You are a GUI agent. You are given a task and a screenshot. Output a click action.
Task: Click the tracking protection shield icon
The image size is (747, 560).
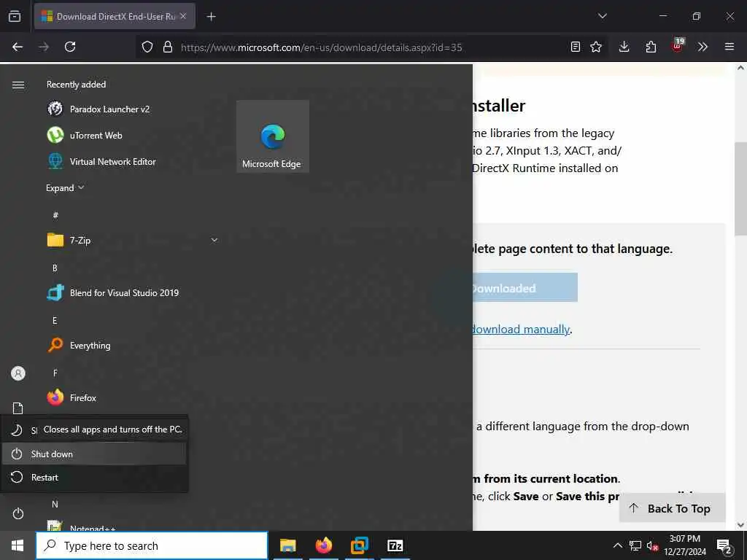147,47
